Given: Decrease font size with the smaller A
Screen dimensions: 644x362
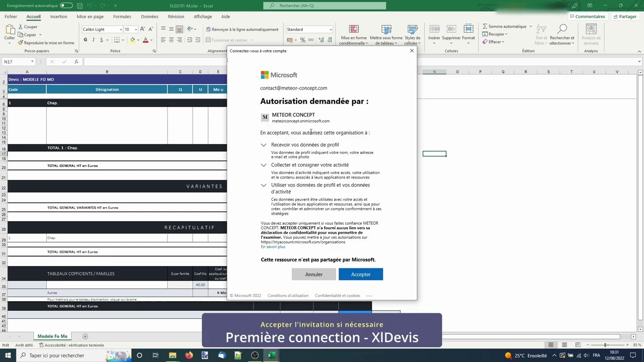Looking at the screenshot, I should click(150, 29).
